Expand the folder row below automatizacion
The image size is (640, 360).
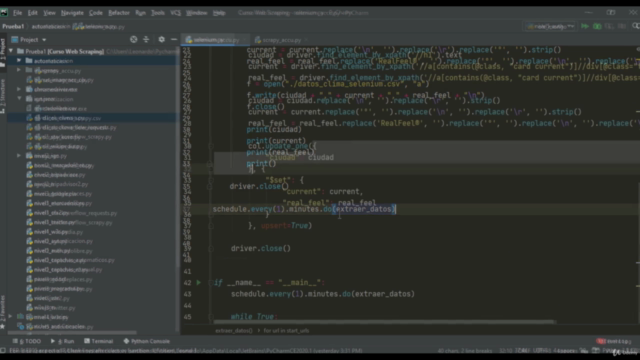(x=19, y=70)
